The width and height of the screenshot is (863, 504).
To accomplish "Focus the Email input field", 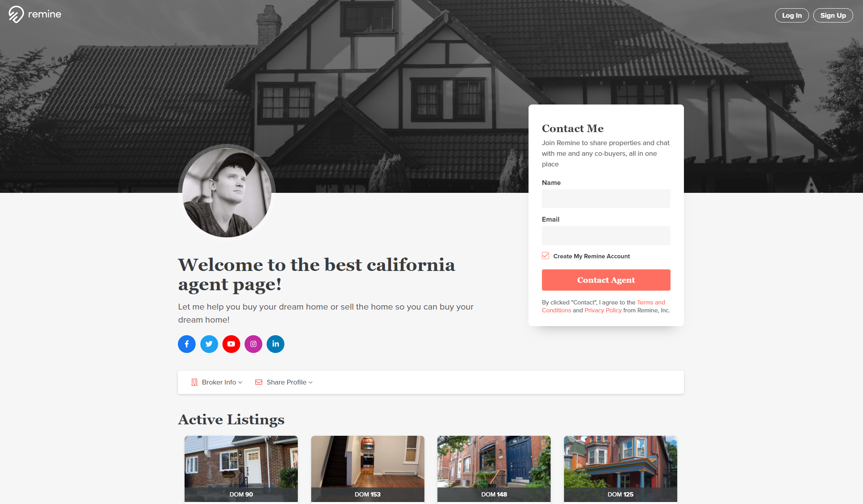I will (x=606, y=235).
